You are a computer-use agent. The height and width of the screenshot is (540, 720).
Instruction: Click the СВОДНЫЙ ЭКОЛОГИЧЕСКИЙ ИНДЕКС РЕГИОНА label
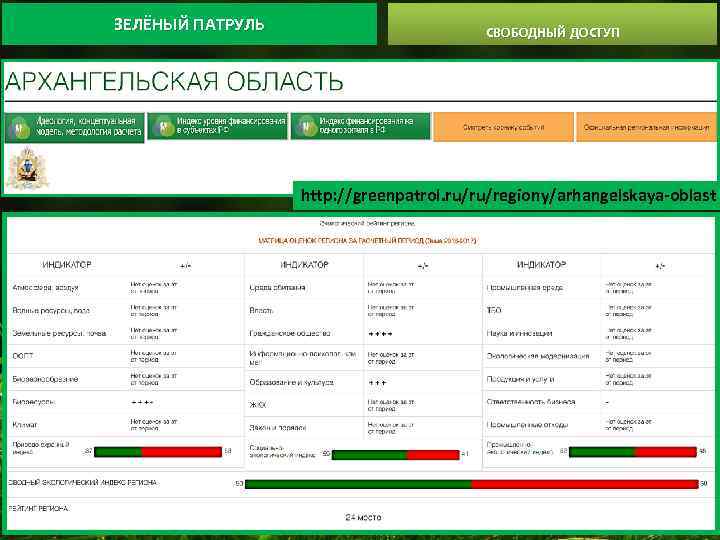coord(83,483)
